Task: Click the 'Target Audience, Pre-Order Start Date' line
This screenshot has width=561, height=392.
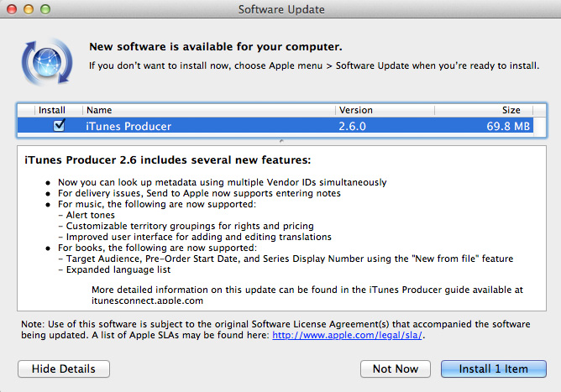Action: tap(290, 259)
